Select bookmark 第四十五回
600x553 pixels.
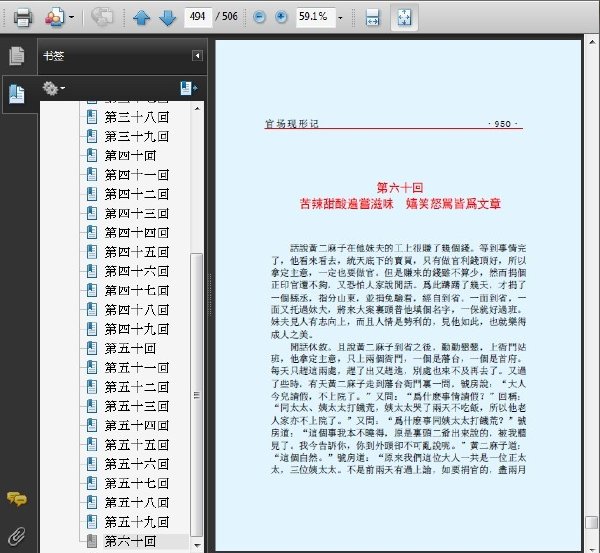coord(136,252)
